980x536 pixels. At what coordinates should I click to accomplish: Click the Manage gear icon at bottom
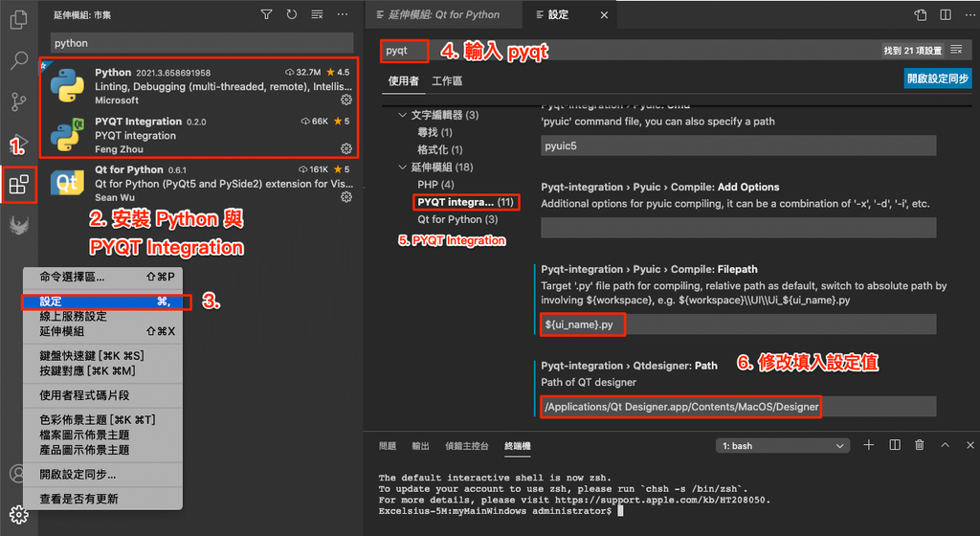click(x=19, y=514)
